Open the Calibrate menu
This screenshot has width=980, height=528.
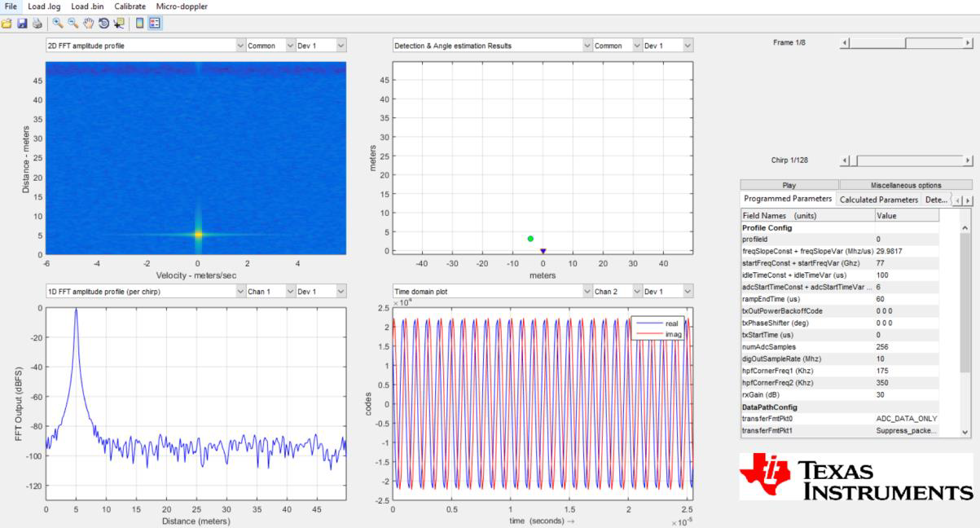(130, 7)
